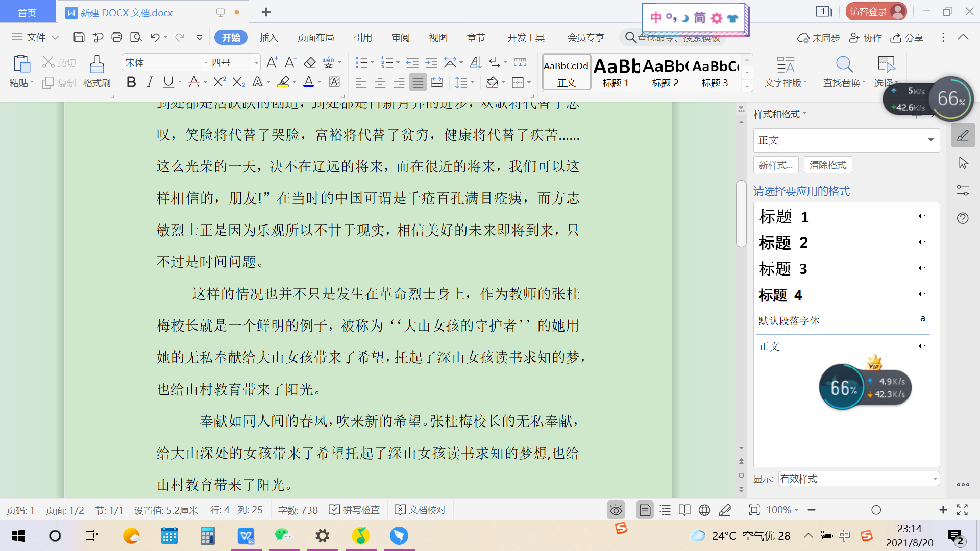This screenshot has width=980, height=551.
Task: Apply bold with the B icon
Action: pyautogui.click(x=131, y=82)
